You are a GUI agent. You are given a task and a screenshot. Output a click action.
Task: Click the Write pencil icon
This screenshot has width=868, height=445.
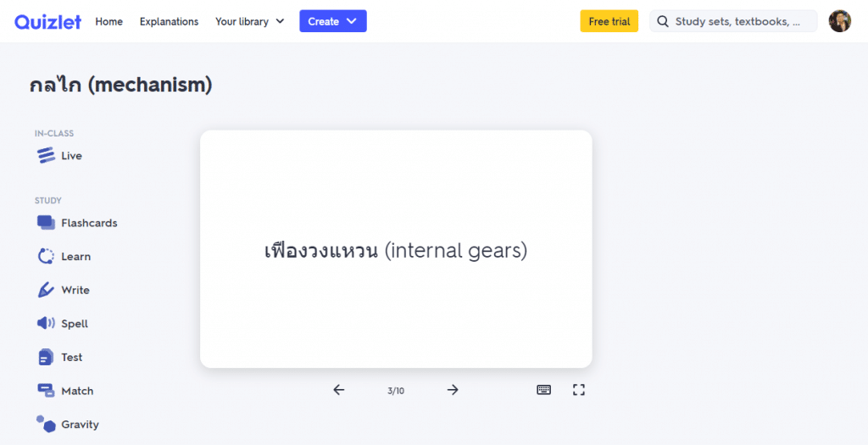click(x=46, y=290)
